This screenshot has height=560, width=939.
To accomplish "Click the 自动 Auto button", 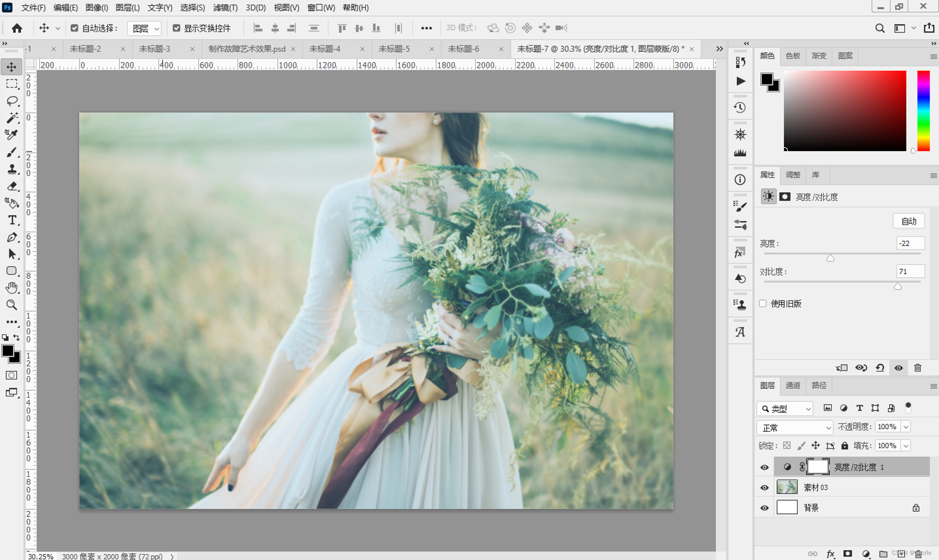I will pos(909,221).
